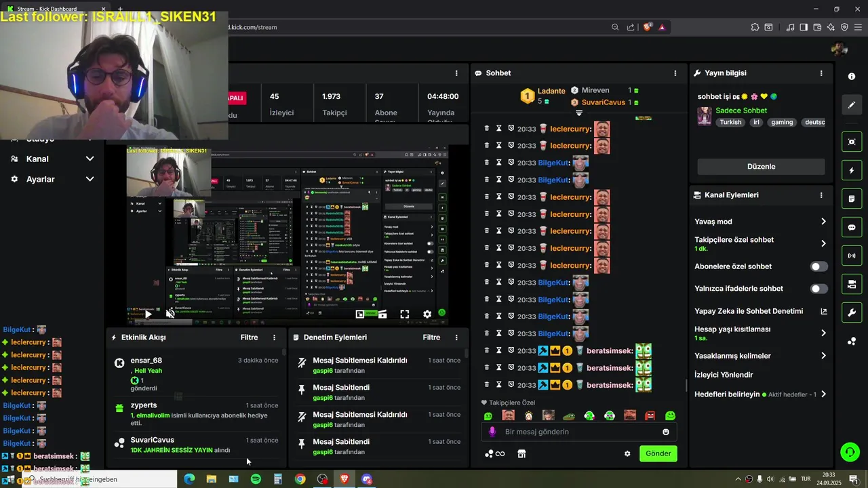
Task: Toggle Yalnızca ifadelerle sohbet switch
Action: [819, 289]
